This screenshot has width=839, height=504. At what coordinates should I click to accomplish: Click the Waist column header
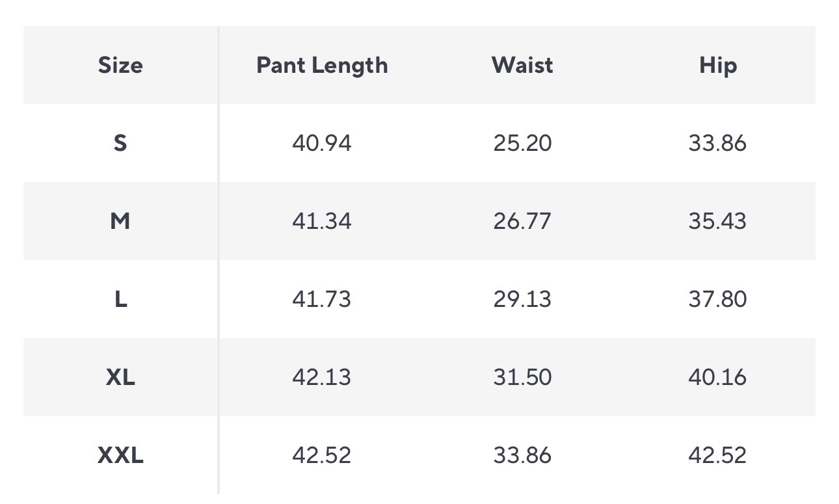[x=522, y=65]
